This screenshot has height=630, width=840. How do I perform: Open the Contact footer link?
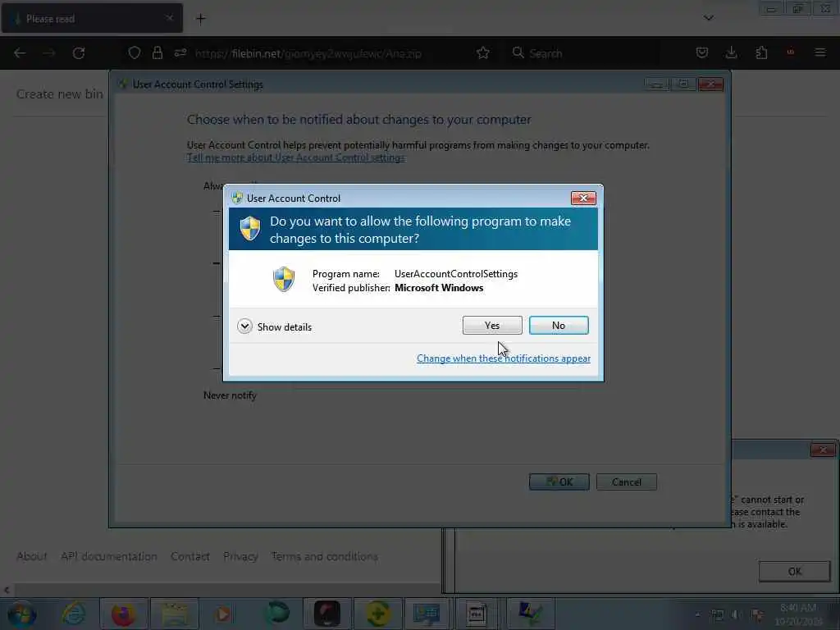(x=190, y=557)
